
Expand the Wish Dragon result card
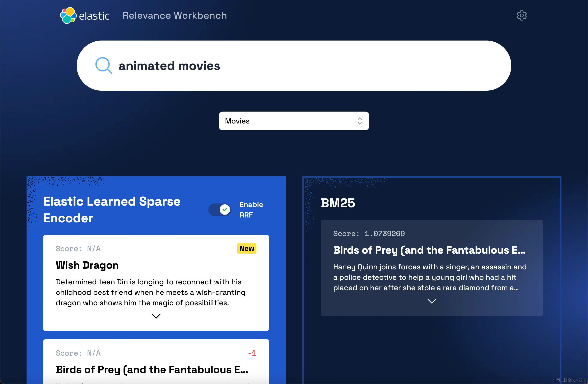156,316
